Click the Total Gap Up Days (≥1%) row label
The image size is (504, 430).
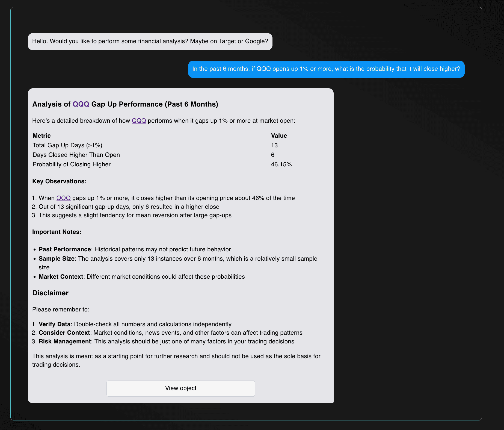(x=67, y=145)
